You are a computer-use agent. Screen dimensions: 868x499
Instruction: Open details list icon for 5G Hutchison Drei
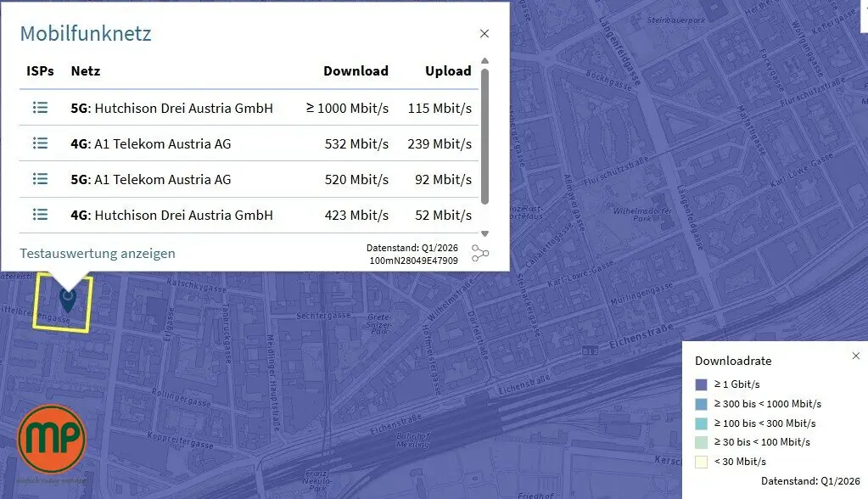[x=40, y=108]
